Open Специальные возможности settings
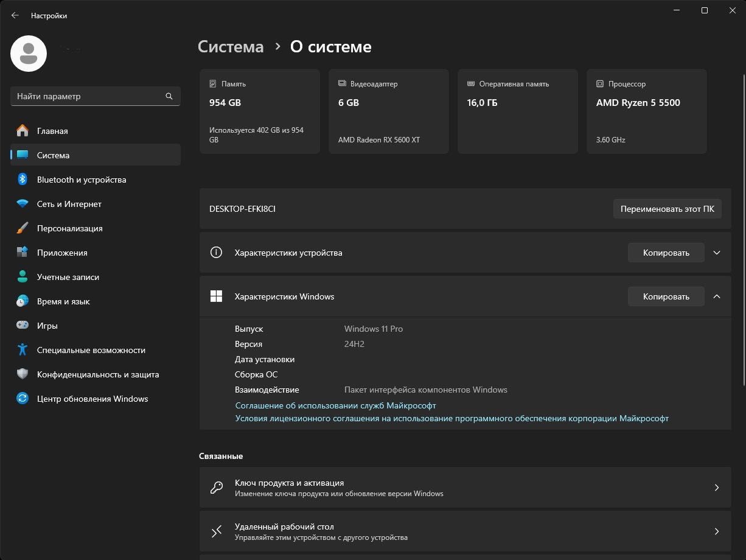The image size is (746, 560). (x=96, y=350)
